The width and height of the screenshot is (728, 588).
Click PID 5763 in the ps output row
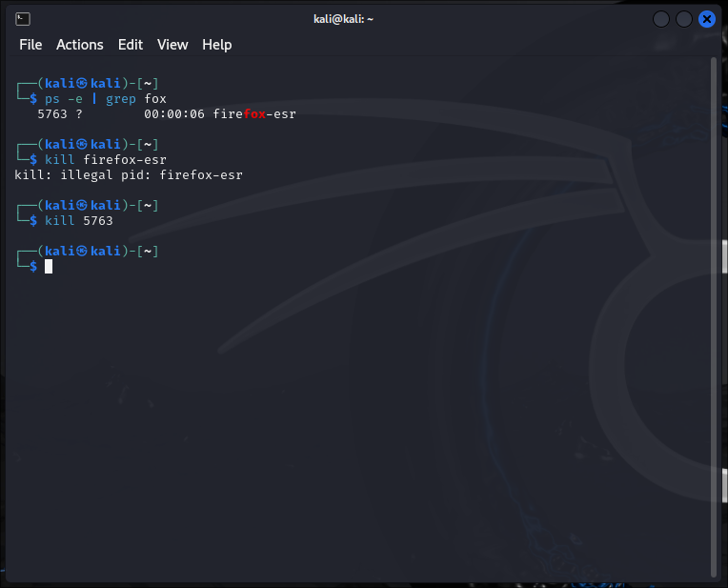[x=52, y=114]
